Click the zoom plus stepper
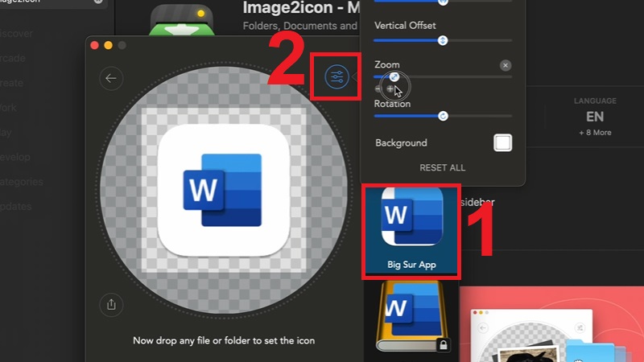 pyautogui.click(x=390, y=88)
